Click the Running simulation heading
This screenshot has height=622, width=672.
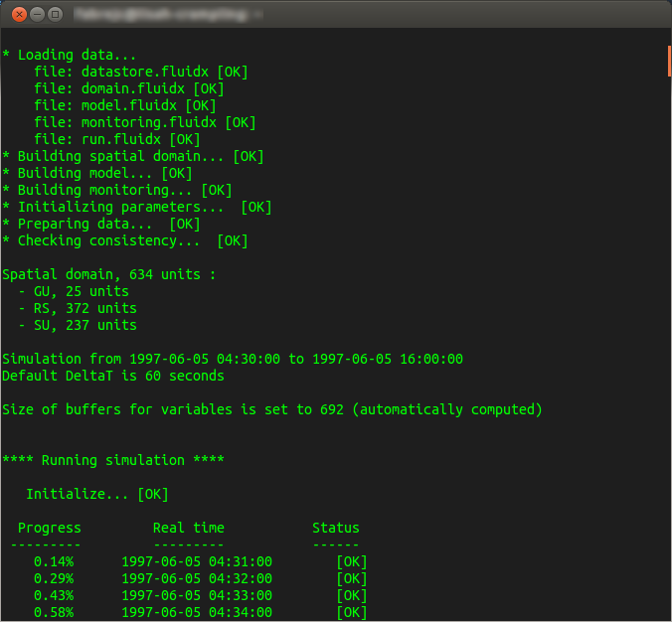[113, 460]
